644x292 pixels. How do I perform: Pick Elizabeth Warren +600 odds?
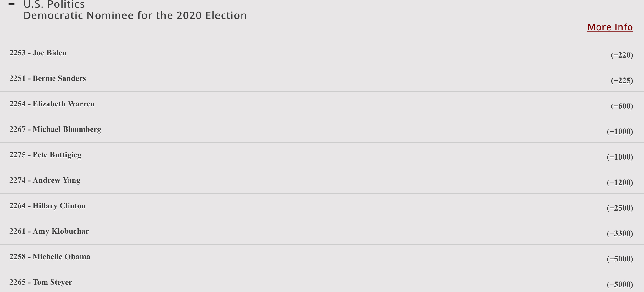(622, 106)
